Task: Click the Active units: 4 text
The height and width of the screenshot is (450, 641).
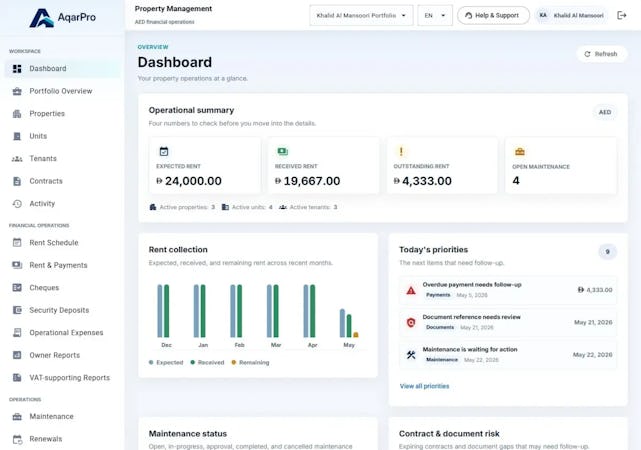Action: point(252,207)
